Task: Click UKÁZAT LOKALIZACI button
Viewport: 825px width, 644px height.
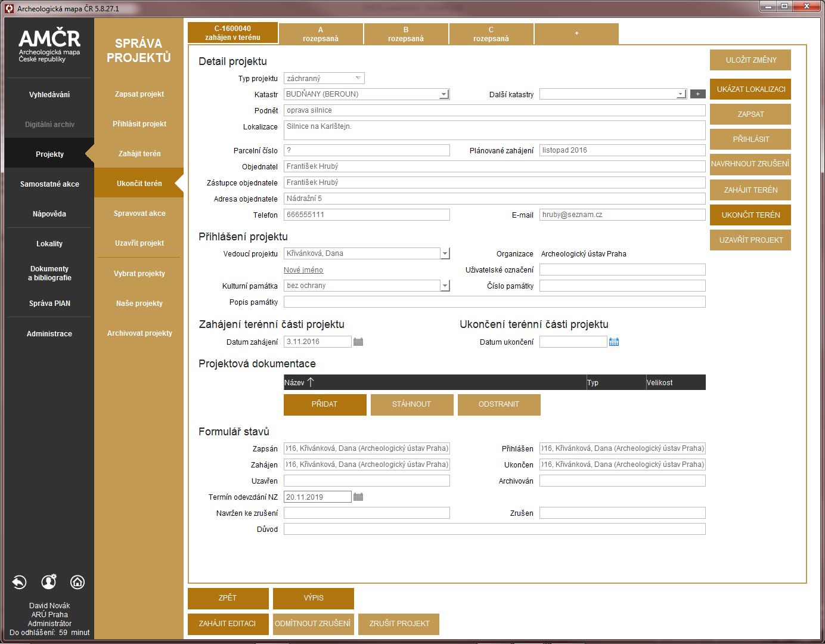Action: coord(750,89)
